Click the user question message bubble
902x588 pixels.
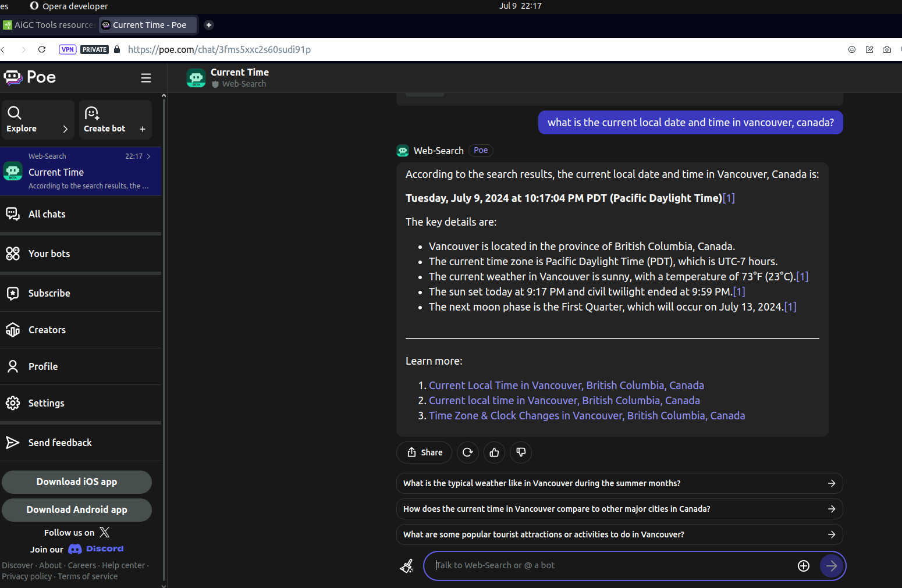[691, 123]
